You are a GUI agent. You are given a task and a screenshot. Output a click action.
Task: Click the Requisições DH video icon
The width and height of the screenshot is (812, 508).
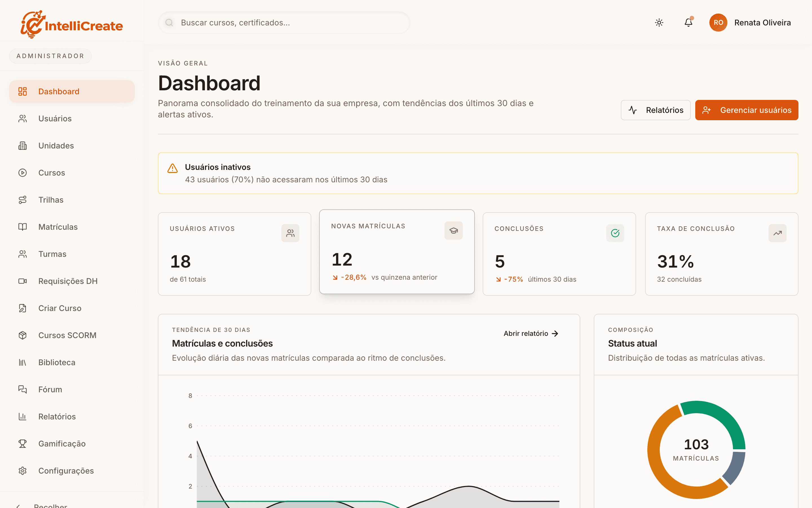click(x=23, y=281)
